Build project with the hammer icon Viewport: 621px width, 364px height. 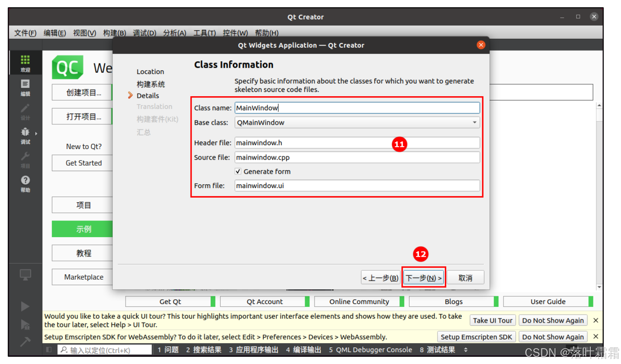pyautogui.click(x=25, y=341)
